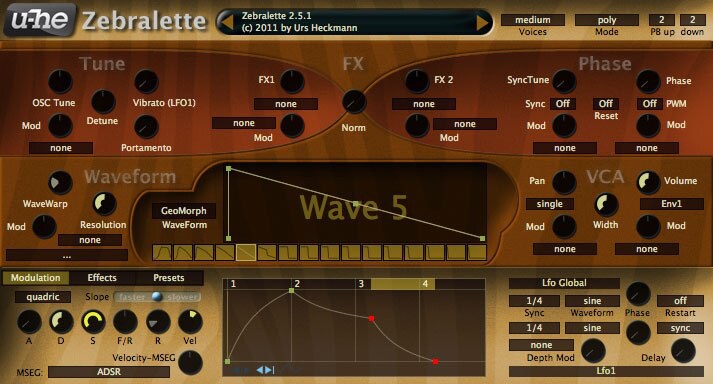Open the FX 2 type none dropdown
The width and height of the screenshot is (713, 384).
424,104
